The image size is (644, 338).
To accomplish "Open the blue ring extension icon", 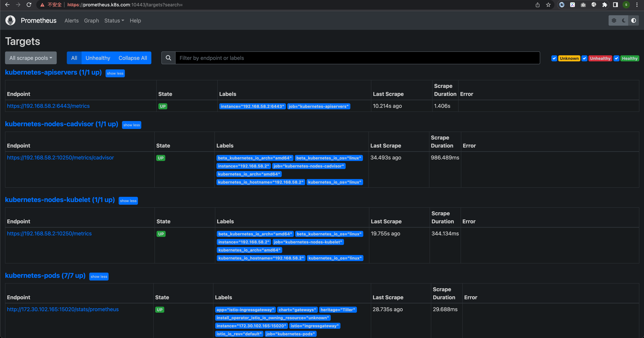I will pyautogui.click(x=562, y=5).
